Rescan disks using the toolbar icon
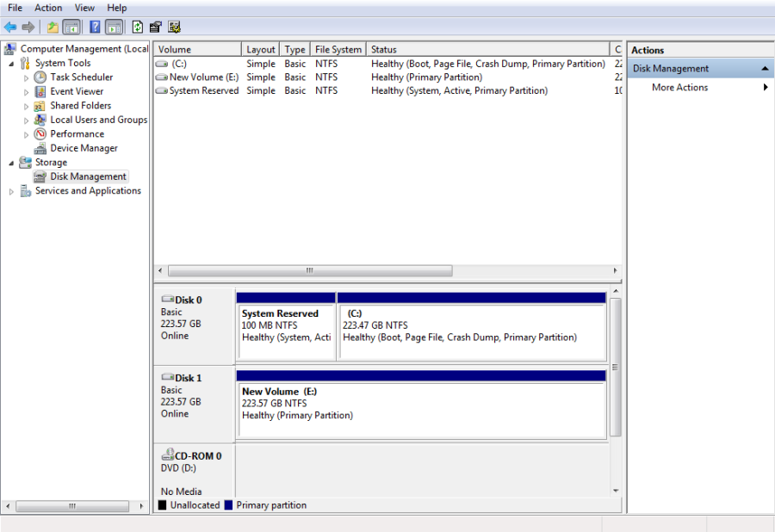775x532 pixels. 175,27
